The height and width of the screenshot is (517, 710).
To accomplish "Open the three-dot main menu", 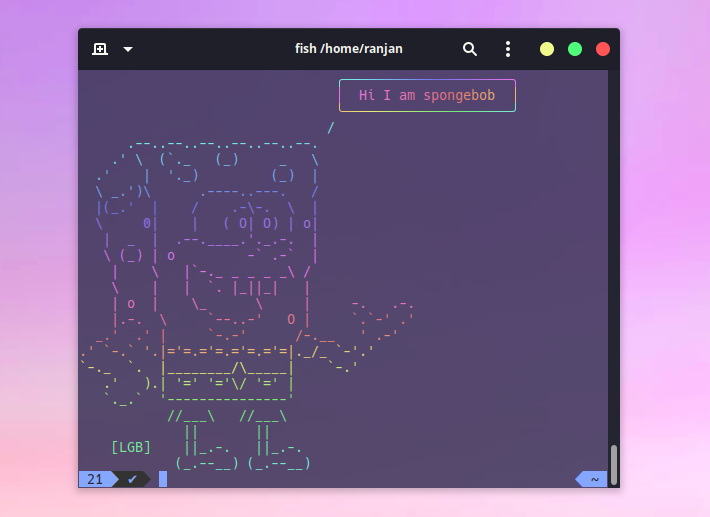I will pyautogui.click(x=508, y=49).
